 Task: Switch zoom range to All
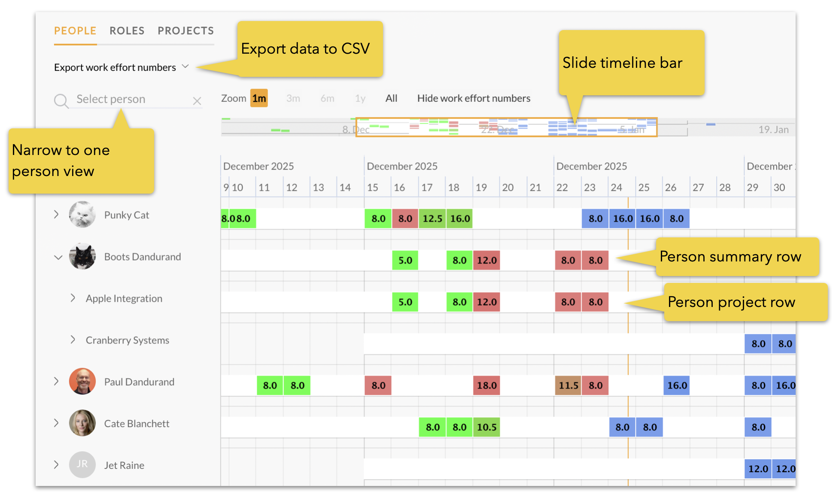391,98
